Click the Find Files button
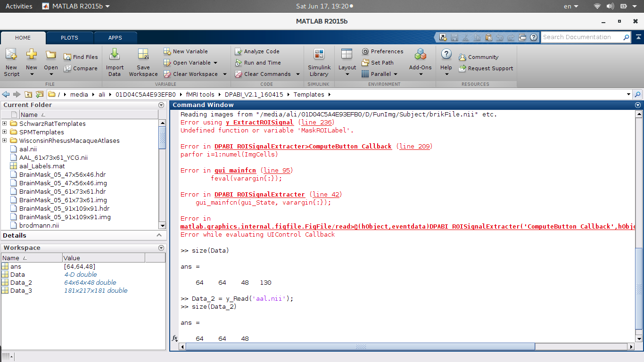644x362 pixels. (81, 57)
